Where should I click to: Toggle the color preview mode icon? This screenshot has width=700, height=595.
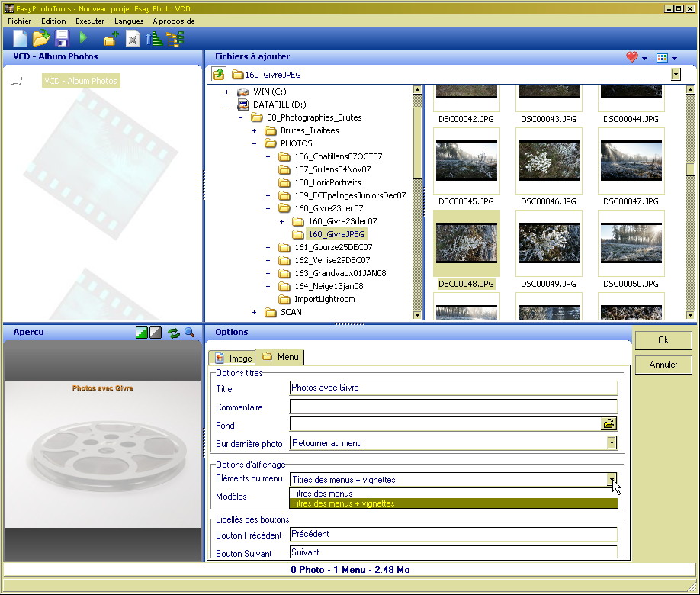pyautogui.click(x=142, y=333)
